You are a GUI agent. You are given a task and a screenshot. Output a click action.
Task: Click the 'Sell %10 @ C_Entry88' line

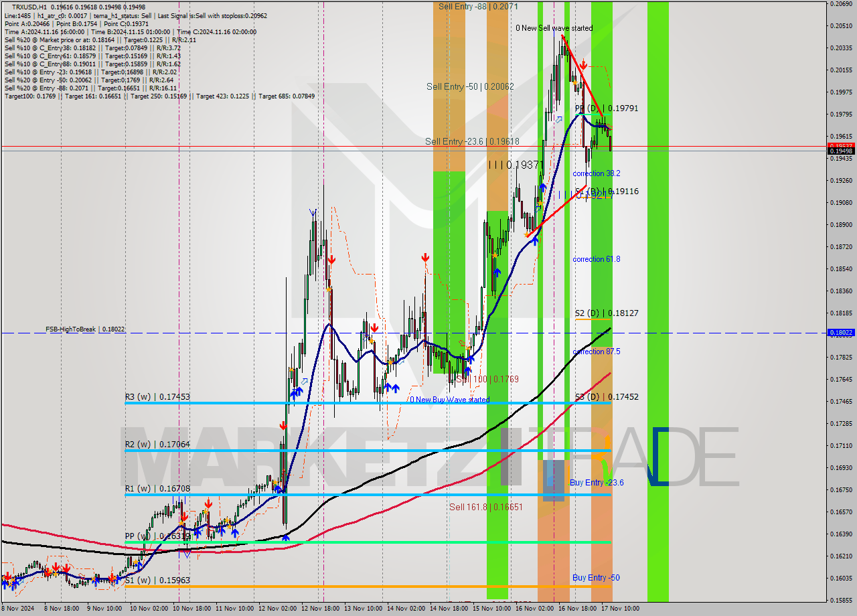click(x=92, y=64)
